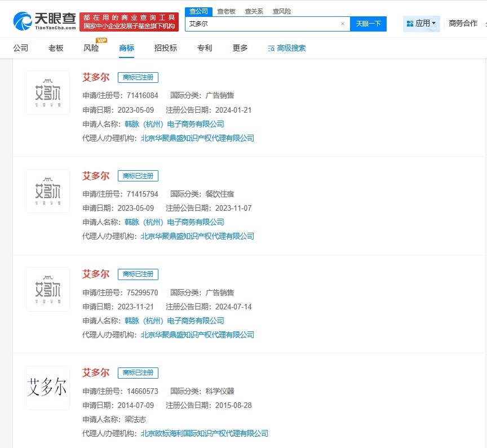Click the 高级搜索 advanced search icon

[271, 48]
